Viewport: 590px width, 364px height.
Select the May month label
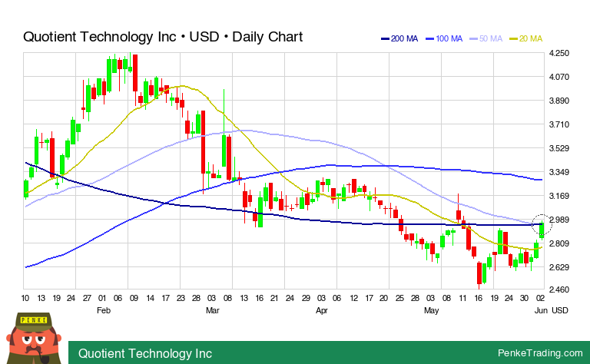431,310
